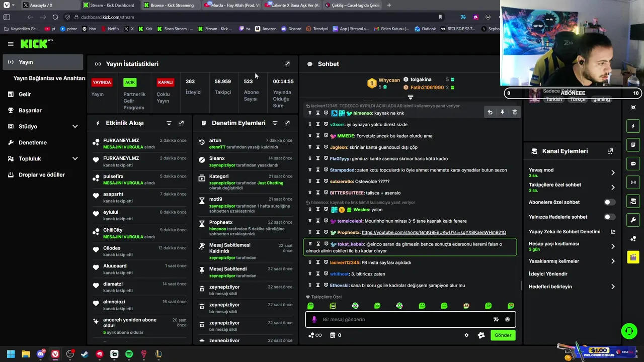Pop out the Kanal Eylemleri panel
The height and width of the screenshot is (362, 644).
click(x=610, y=151)
